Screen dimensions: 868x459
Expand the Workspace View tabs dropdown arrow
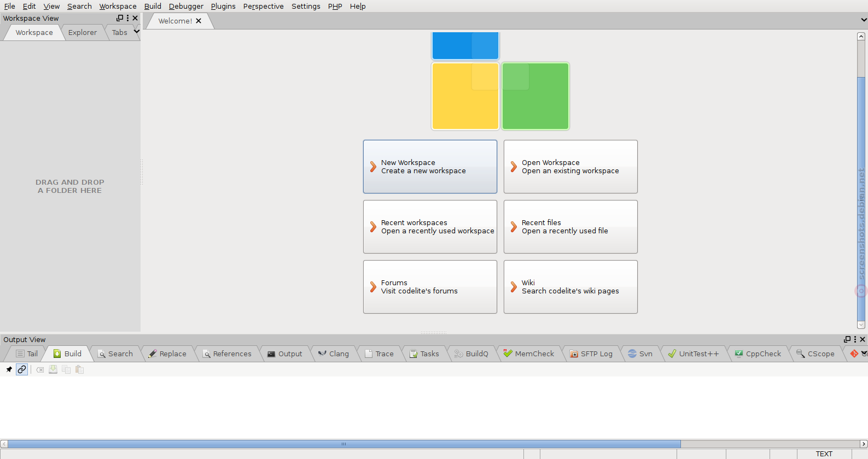137,32
